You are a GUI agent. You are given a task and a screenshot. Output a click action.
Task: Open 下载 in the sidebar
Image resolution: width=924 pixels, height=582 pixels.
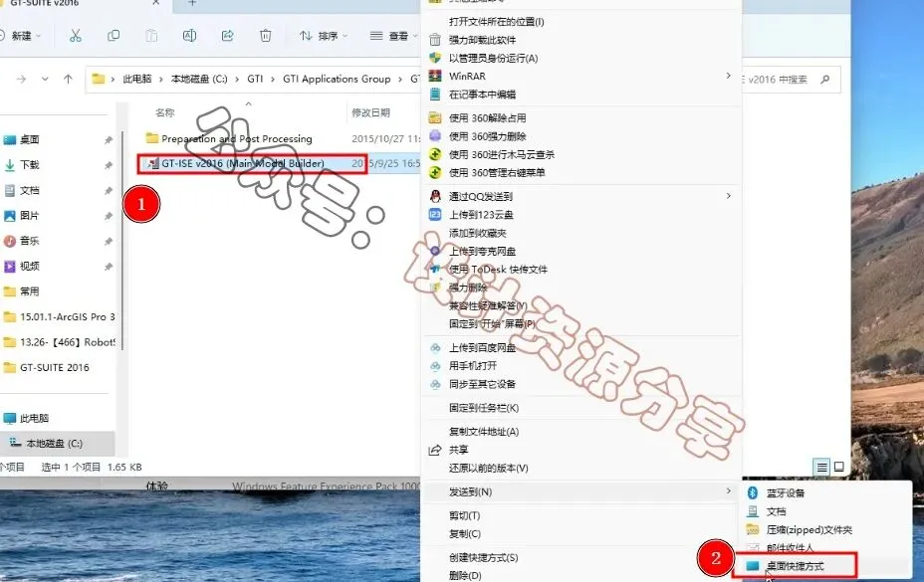tap(30, 165)
